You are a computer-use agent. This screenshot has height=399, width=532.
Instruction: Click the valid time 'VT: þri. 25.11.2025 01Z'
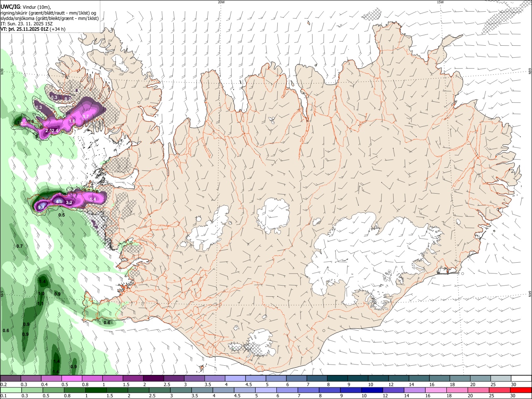point(25,30)
